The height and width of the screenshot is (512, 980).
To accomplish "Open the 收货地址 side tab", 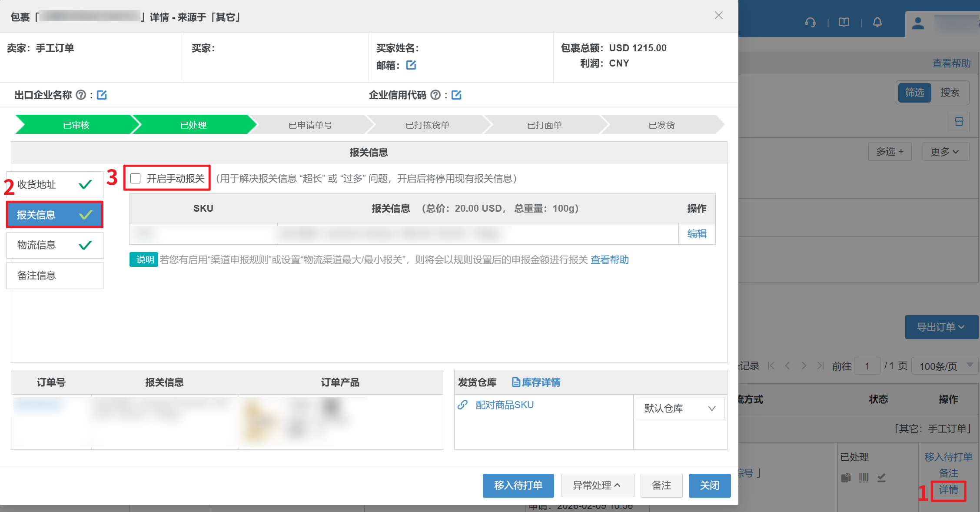I will (x=54, y=184).
